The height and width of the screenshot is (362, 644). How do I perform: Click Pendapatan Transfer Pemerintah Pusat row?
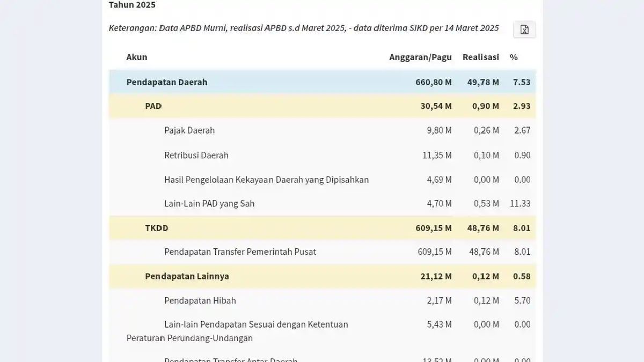click(322, 252)
